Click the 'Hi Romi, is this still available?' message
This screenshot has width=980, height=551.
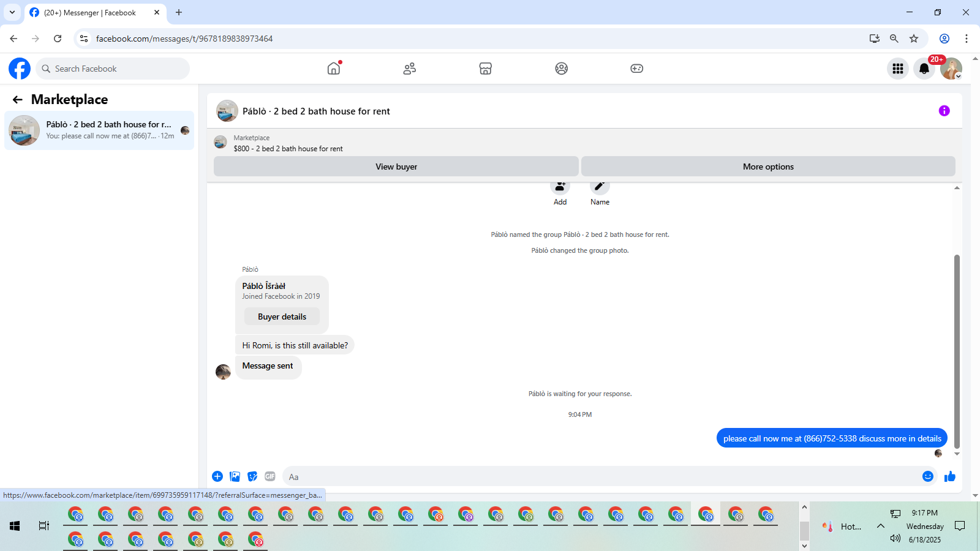tap(295, 345)
